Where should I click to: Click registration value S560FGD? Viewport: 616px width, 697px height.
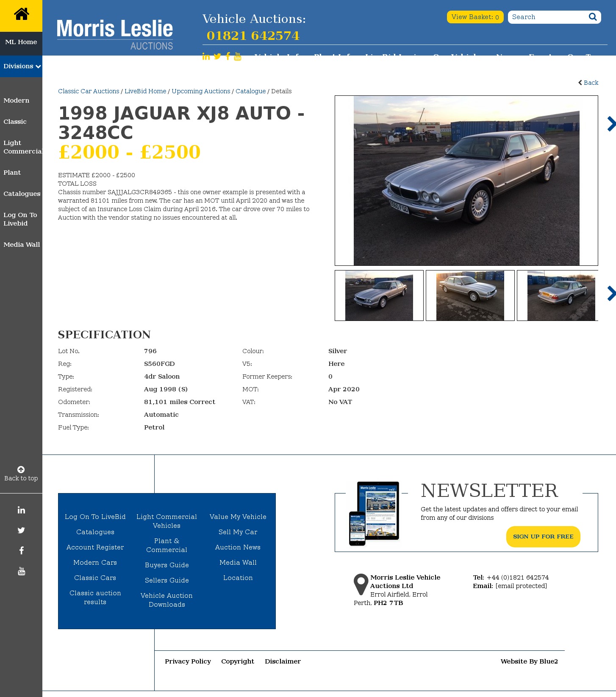tap(159, 364)
